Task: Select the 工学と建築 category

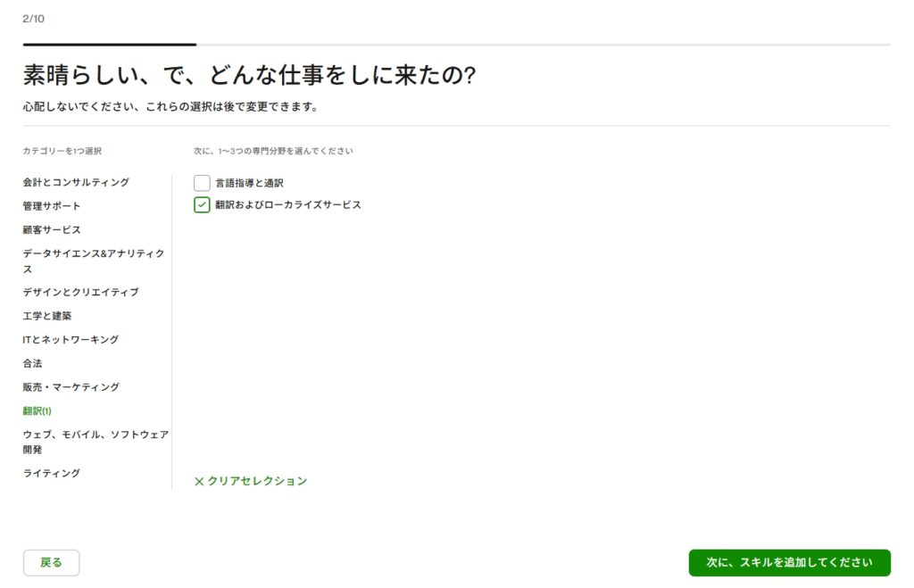Action: [47, 316]
